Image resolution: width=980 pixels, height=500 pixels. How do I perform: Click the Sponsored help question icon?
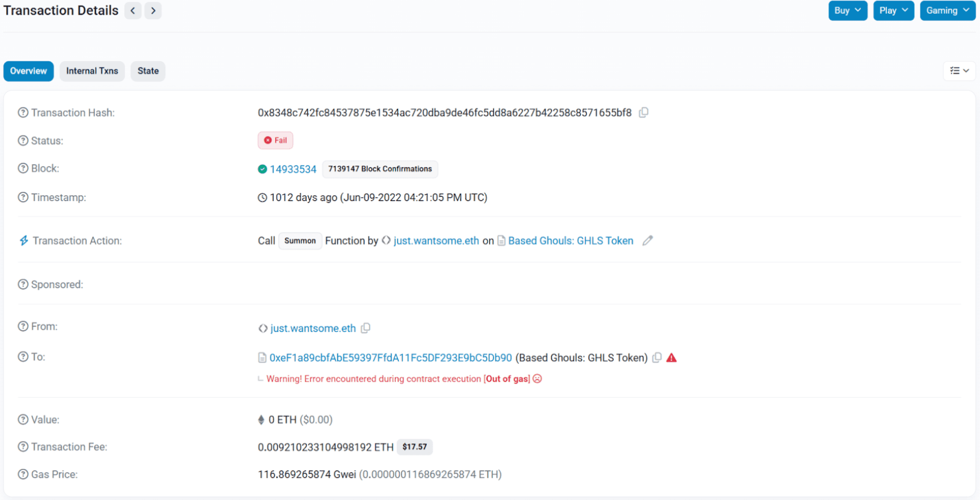click(23, 284)
